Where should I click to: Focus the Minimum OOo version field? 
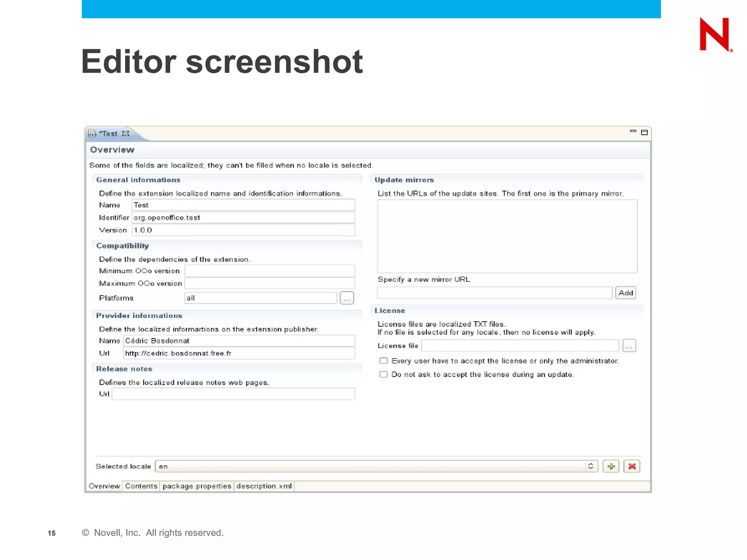(x=270, y=271)
